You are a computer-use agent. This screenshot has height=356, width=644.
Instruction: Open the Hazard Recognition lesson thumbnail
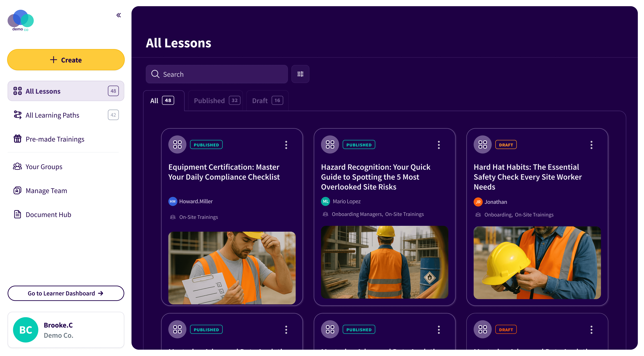click(385, 262)
